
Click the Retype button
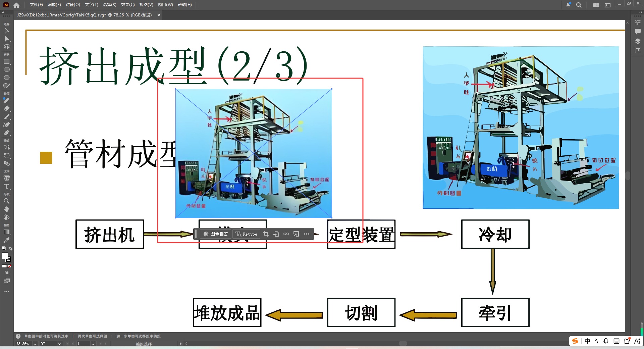(246, 234)
